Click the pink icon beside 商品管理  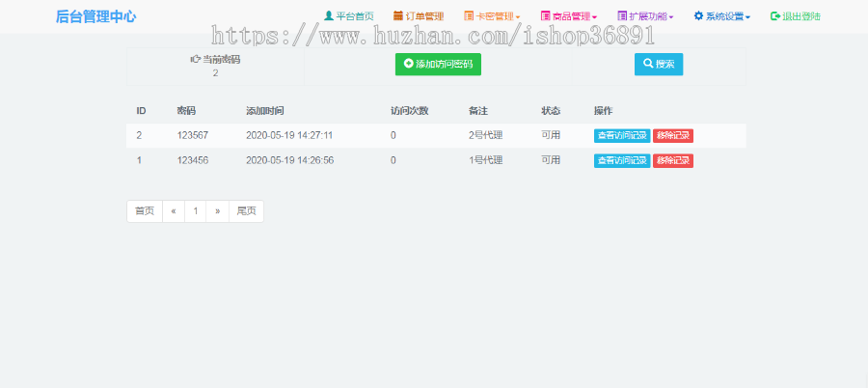coord(545,16)
